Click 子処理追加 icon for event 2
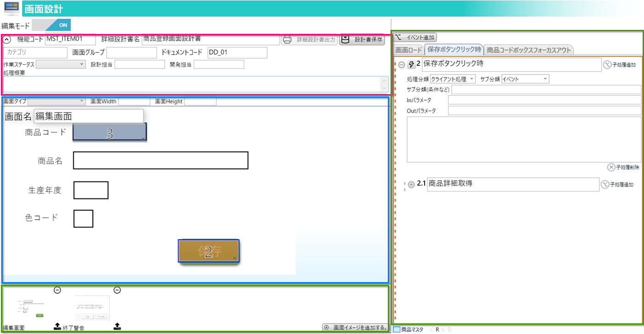This screenshot has width=644, height=334. tap(607, 65)
